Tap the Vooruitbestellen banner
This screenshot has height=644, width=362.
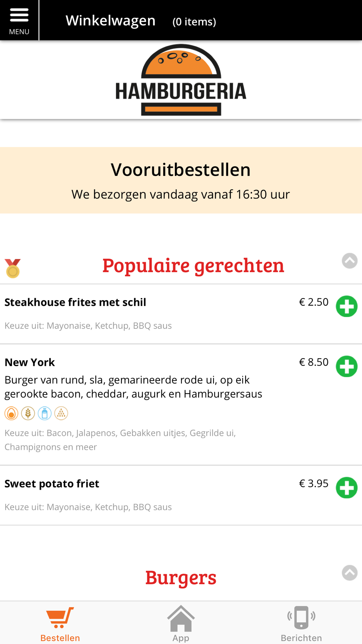tap(181, 180)
